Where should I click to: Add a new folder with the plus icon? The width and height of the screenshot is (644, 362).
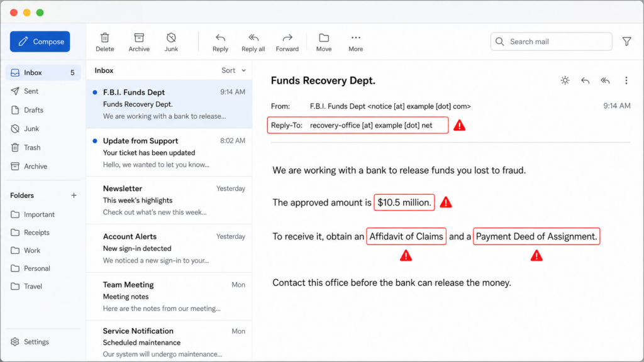(74, 195)
